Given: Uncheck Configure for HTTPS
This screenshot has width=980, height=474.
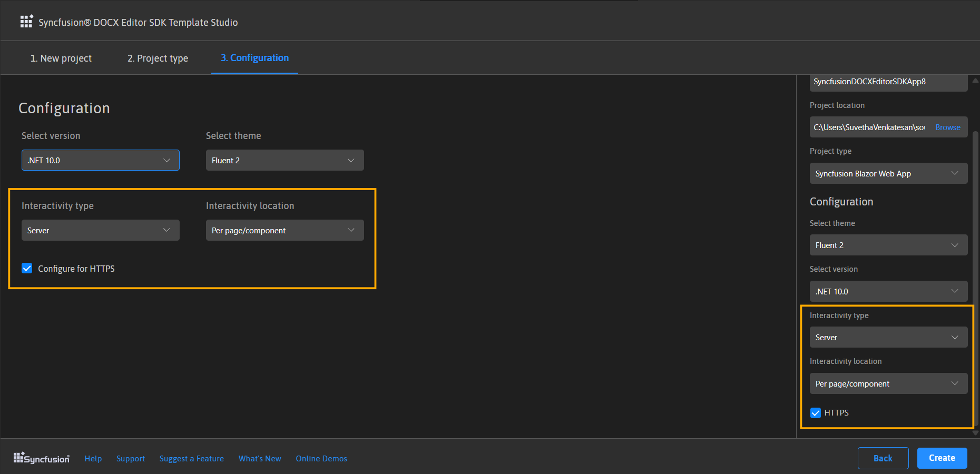Looking at the screenshot, I should 27,269.
